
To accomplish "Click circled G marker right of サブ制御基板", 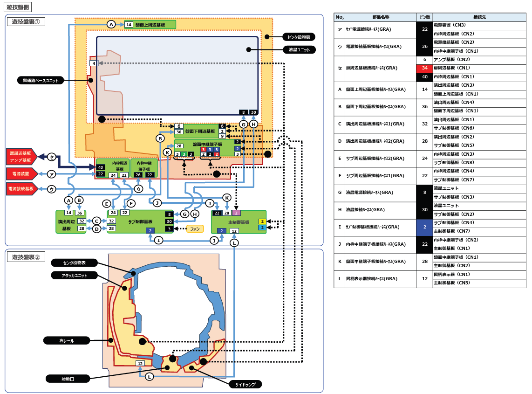I will (184, 214).
